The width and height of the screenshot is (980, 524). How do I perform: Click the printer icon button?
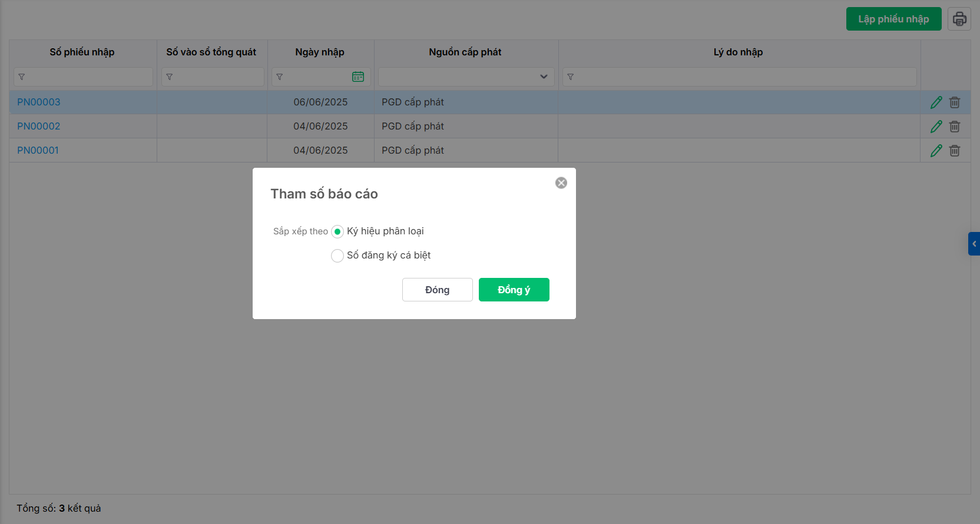coord(959,19)
